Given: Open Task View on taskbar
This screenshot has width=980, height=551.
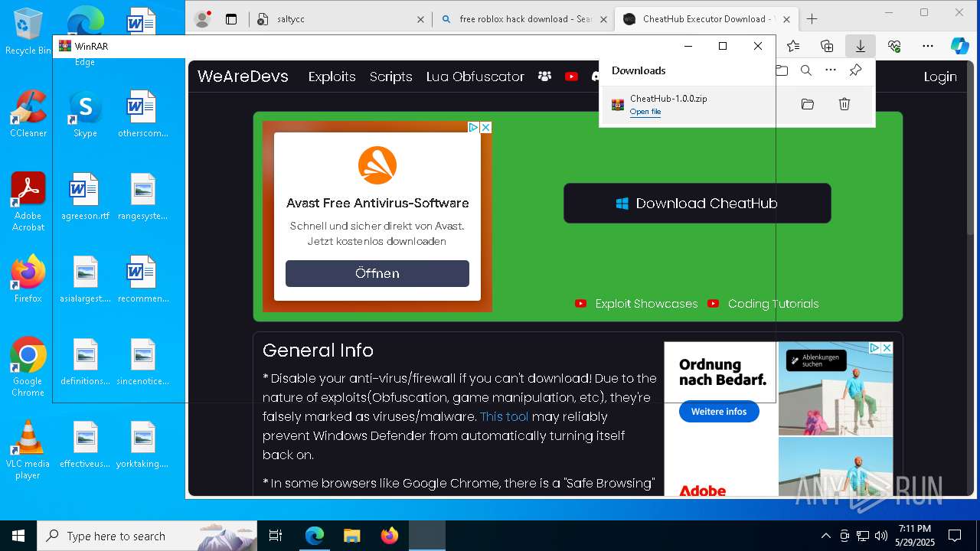Looking at the screenshot, I should click(276, 536).
